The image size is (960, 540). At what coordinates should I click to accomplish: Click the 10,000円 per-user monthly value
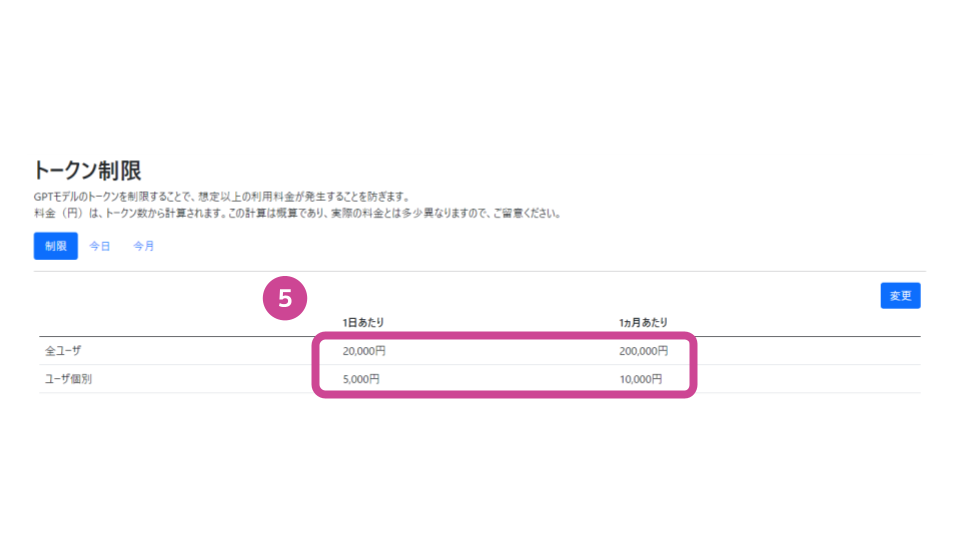(x=640, y=379)
